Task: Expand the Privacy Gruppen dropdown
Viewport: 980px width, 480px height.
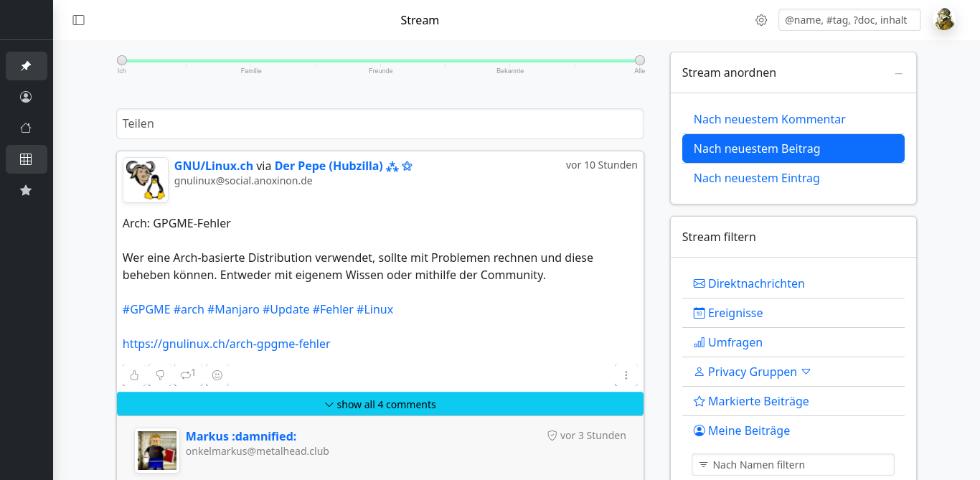Action: coord(806,372)
